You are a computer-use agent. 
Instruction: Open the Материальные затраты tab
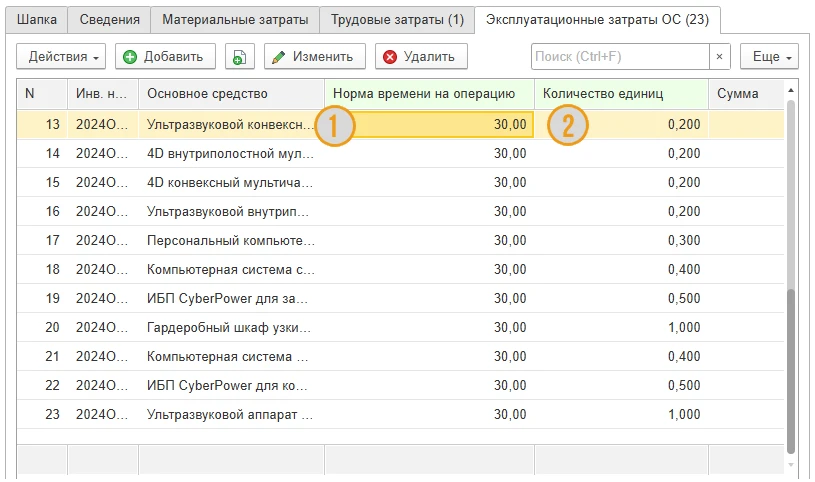(x=235, y=20)
